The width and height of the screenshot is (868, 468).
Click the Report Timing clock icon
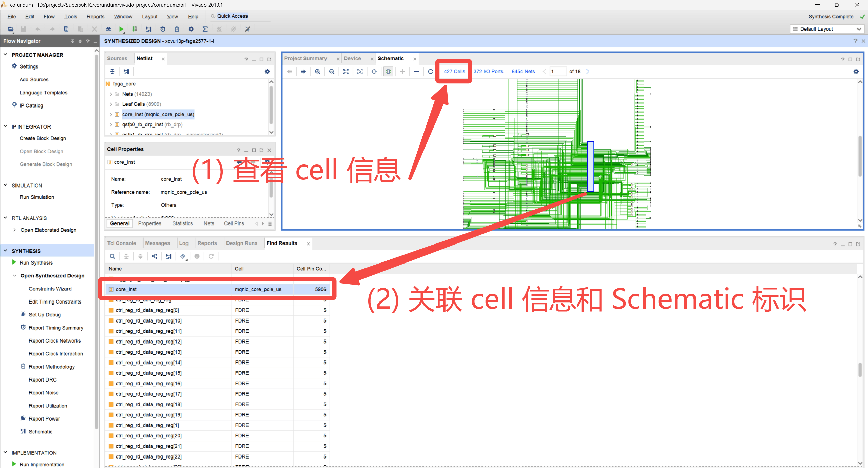coord(163,29)
